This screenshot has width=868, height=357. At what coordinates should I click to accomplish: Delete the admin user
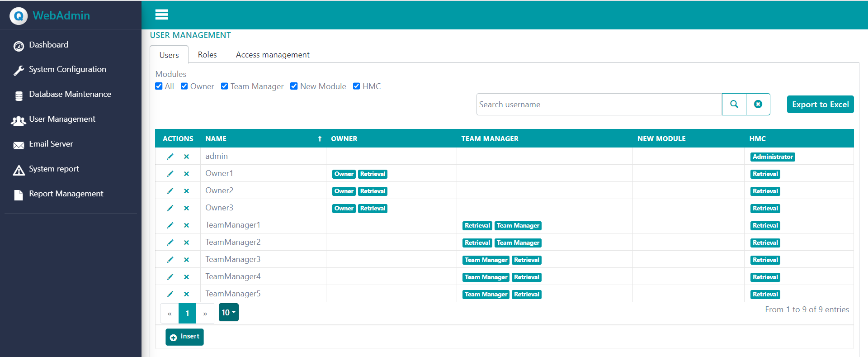click(186, 157)
